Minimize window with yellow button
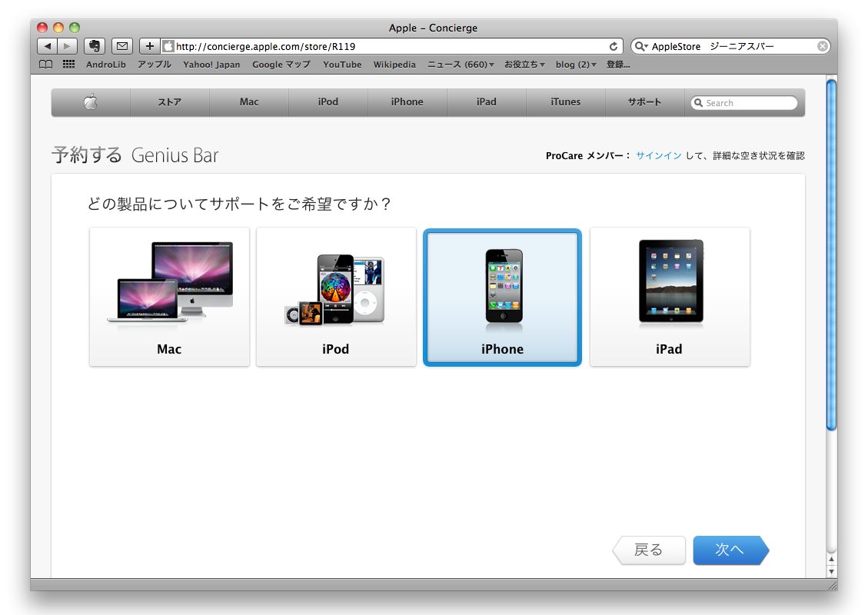The width and height of the screenshot is (868, 615). (58, 28)
